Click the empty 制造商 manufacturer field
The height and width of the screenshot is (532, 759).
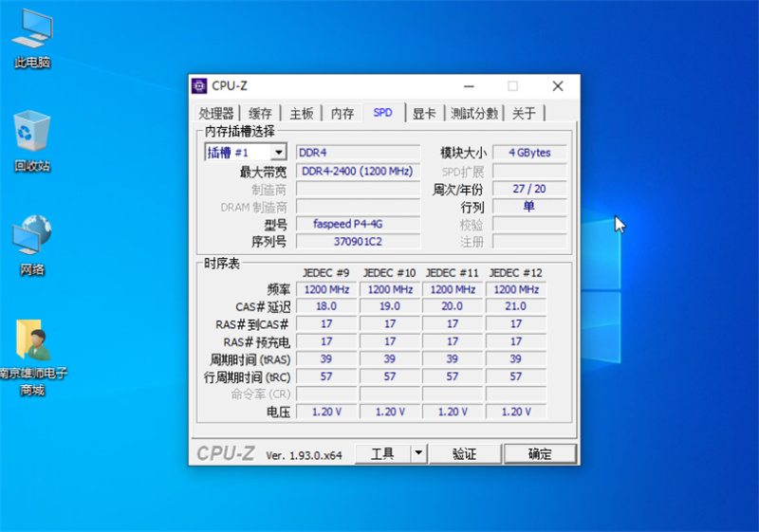point(359,189)
